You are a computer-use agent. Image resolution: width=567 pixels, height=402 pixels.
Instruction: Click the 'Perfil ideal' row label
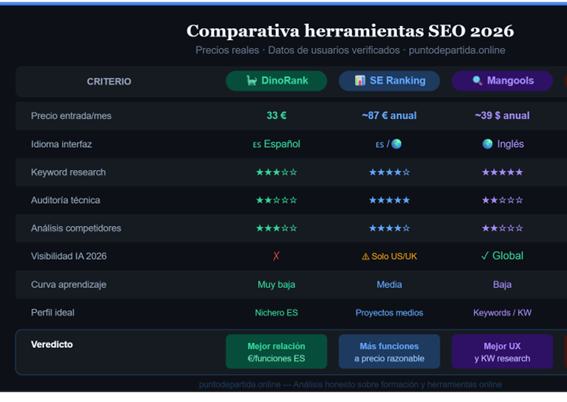coord(53,312)
